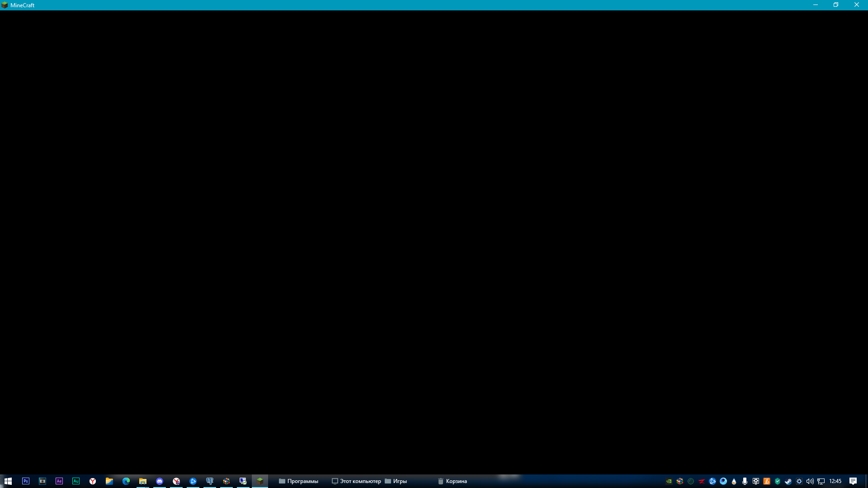
Task: Click the MineCraft title bar grass icon
Action: coord(5,5)
